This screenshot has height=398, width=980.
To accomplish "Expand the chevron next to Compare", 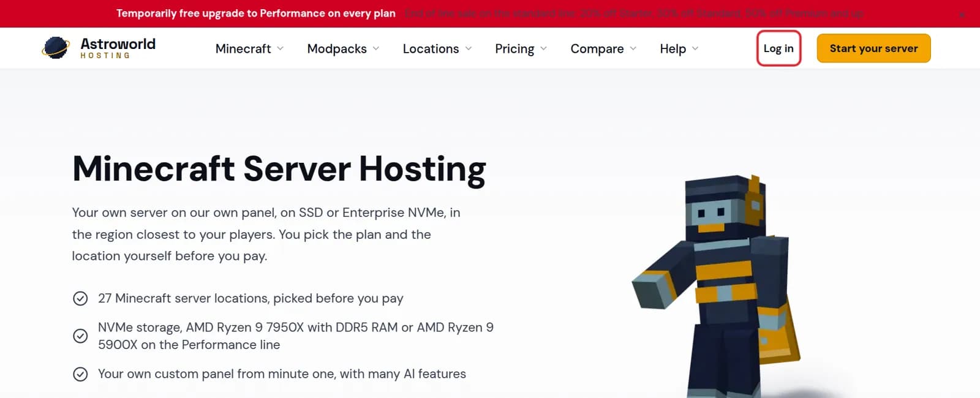I will [633, 48].
